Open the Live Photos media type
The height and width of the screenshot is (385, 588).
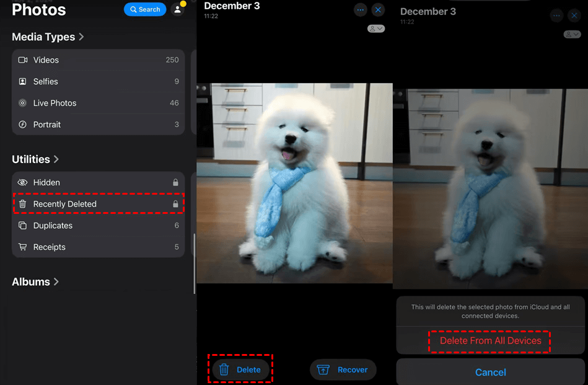coord(99,103)
